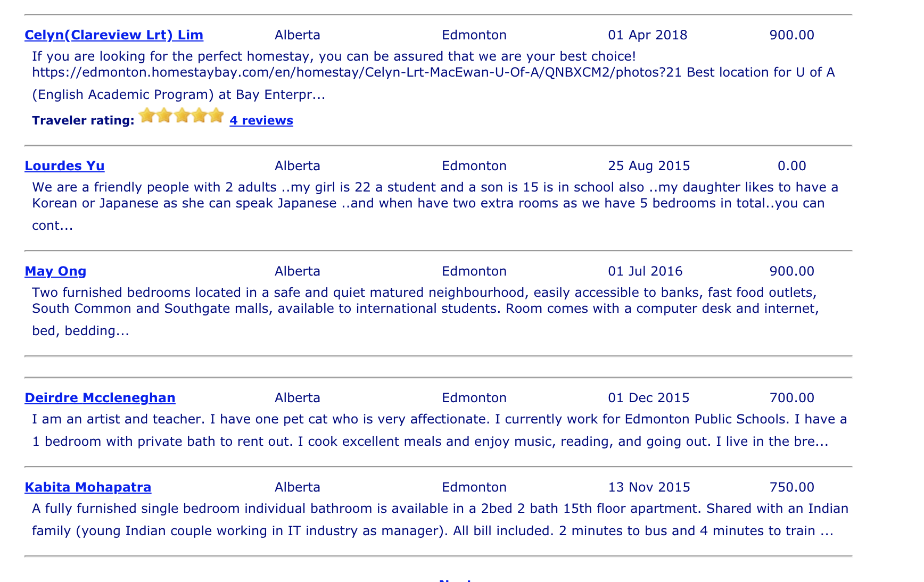The width and height of the screenshot is (924, 582).
Task: Click the 01 Apr 2018 date
Action: point(648,35)
